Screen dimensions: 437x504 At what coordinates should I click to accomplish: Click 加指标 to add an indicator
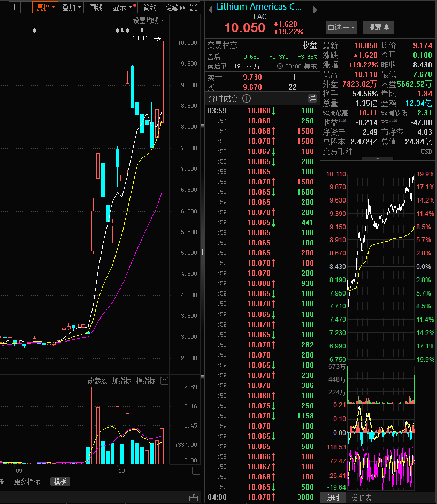pyautogui.click(x=121, y=381)
